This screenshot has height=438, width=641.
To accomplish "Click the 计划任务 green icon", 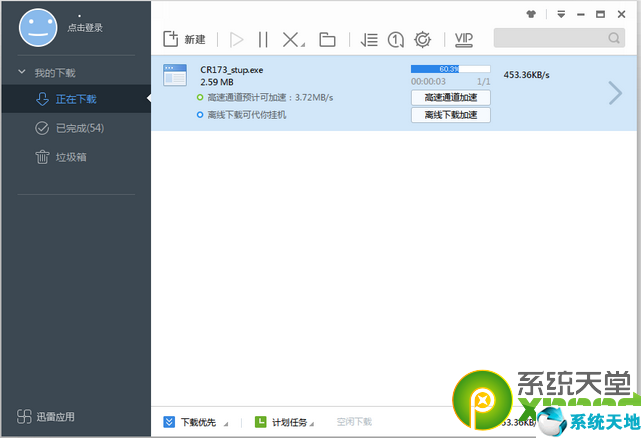I will click(x=260, y=422).
